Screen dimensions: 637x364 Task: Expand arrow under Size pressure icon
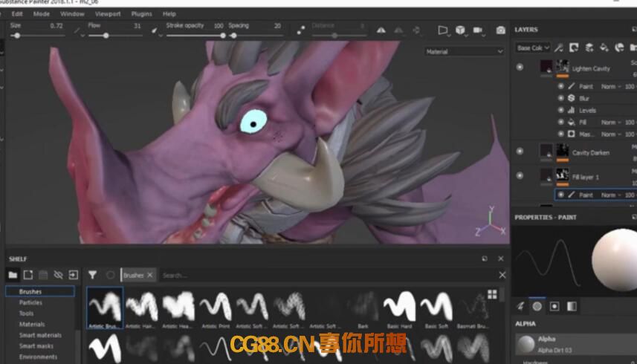(83, 36)
